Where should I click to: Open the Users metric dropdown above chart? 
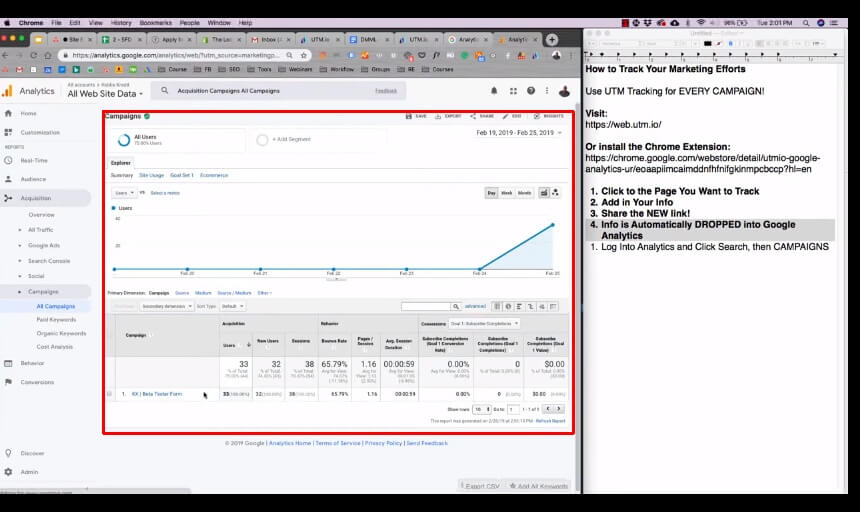click(x=125, y=193)
